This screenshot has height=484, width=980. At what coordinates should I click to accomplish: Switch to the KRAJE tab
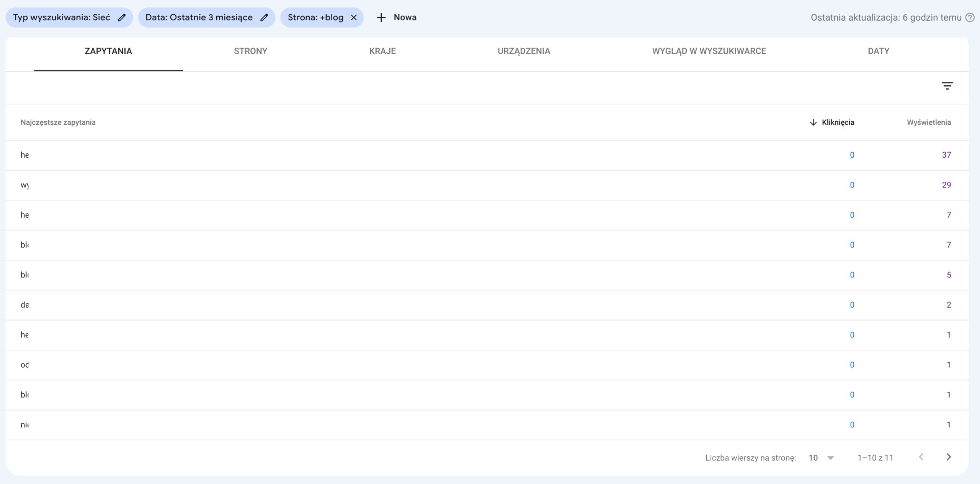click(382, 51)
